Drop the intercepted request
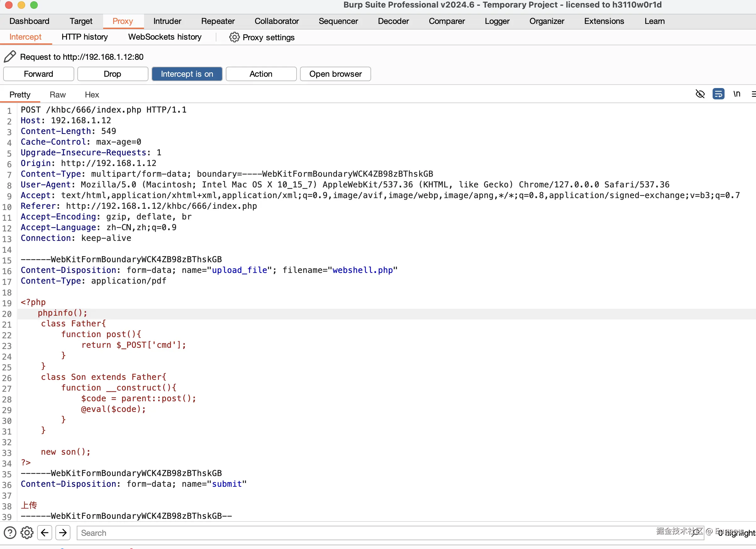This screenshot has width=756, height=549. 112,74
